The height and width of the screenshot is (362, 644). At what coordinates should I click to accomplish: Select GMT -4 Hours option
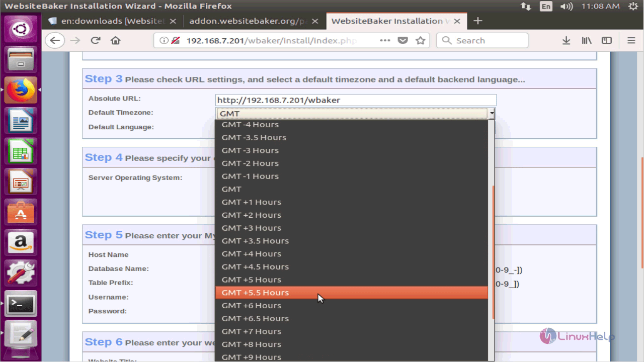pyautogui.click(x=351, y=125)
